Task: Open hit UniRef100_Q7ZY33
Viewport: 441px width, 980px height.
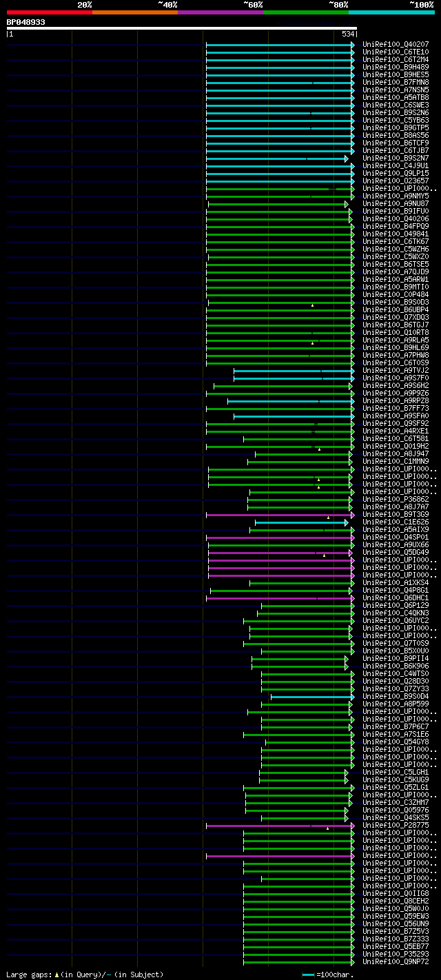Action: 396,688
